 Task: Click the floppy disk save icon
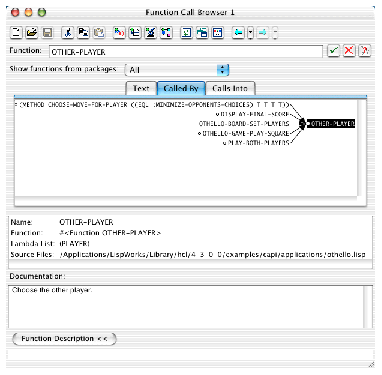click(48, 32)
